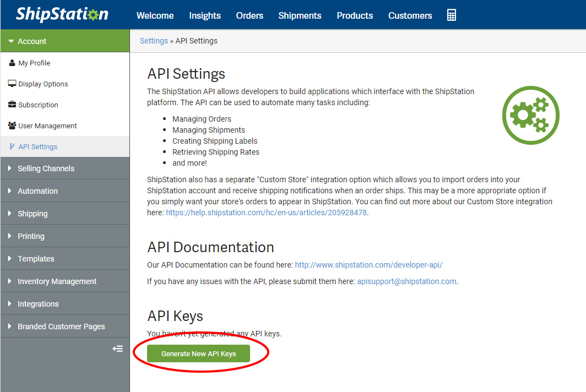This screenshot has width=586, height=392.
Task: Click the Subscription briefcase icon
Action: (x=12, y=105)
